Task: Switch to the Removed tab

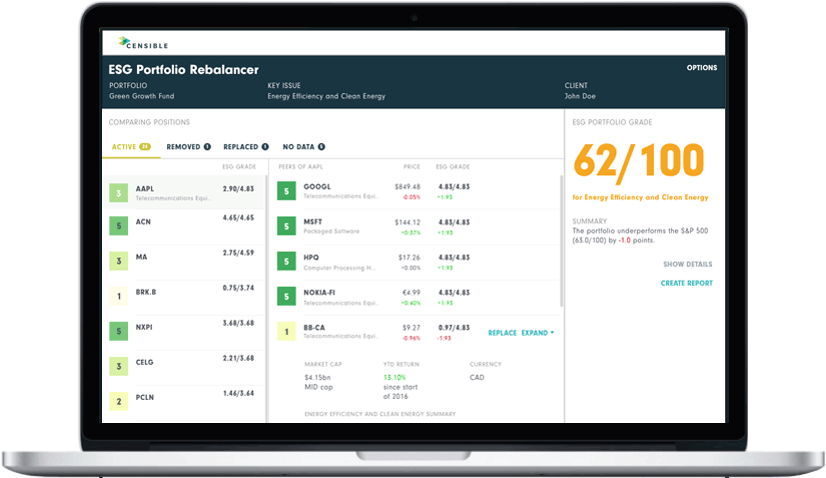Action: pos(188,147)
